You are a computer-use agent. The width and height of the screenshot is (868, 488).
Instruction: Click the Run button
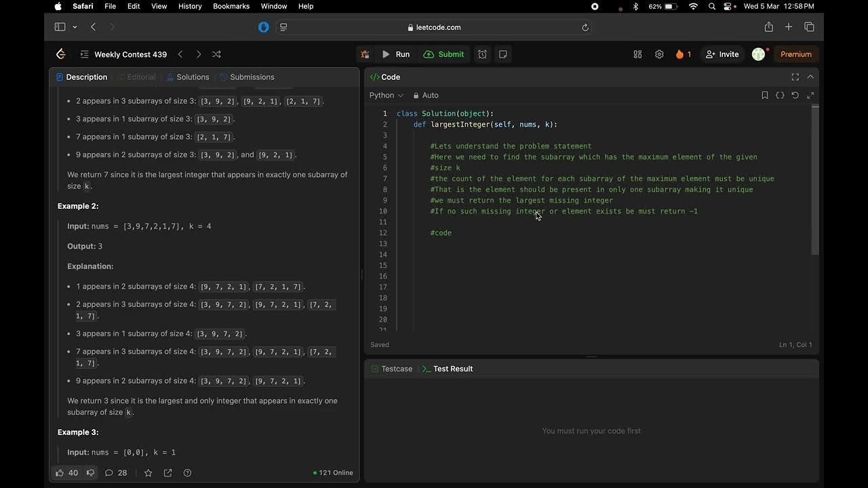coord(396,54)
